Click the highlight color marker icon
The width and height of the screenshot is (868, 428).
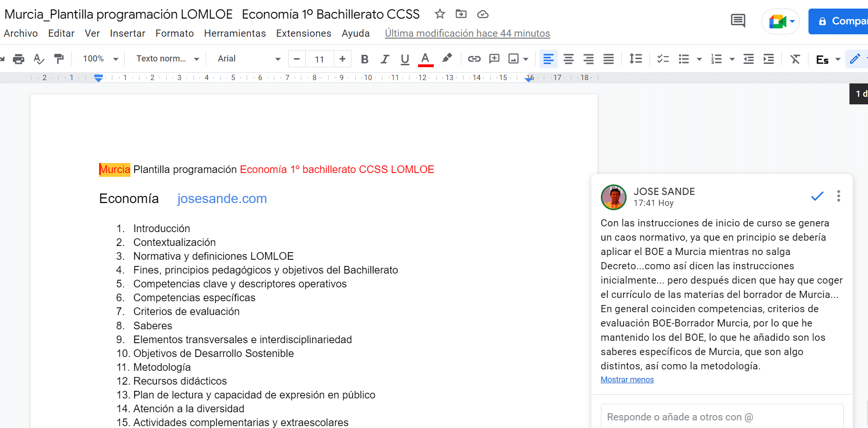[447, 59]
